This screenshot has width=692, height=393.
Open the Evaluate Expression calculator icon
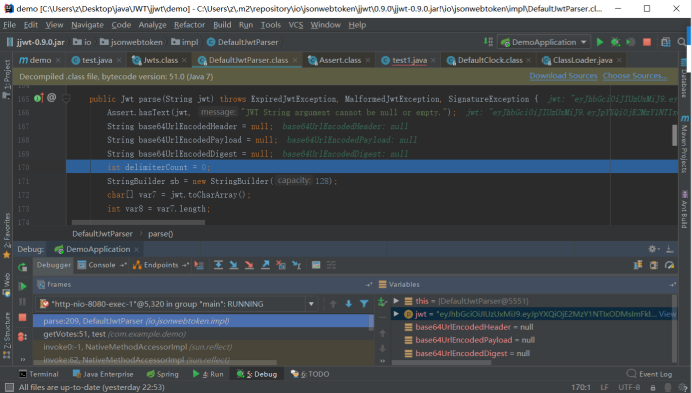click(x=316, y=265)
